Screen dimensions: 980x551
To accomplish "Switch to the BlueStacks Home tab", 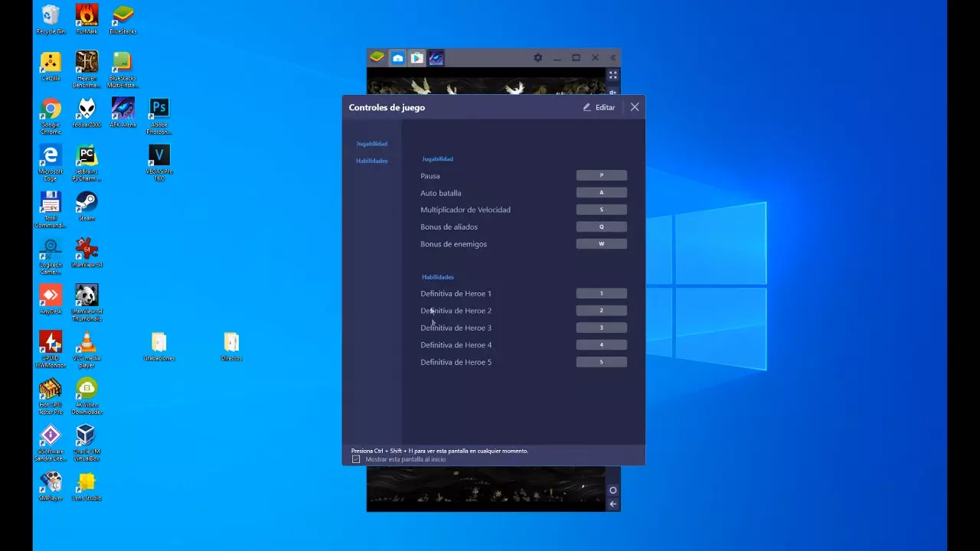I will tap(397, 58).
